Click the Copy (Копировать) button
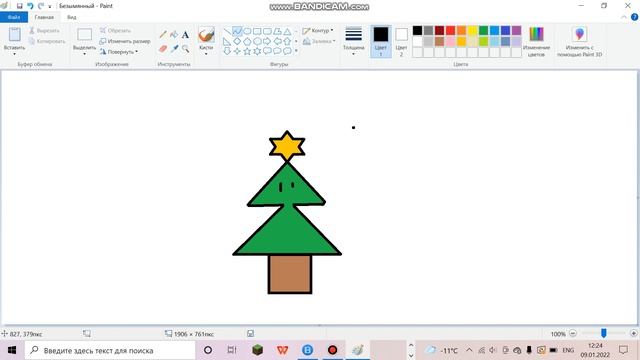This screenshot has height=360, width=640. 47,41
